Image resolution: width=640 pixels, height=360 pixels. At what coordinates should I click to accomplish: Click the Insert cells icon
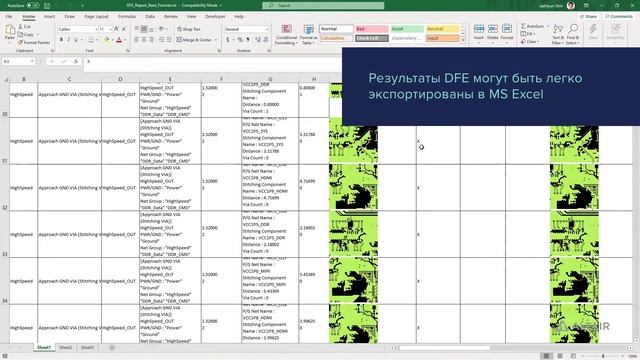[x=479, y=29]
